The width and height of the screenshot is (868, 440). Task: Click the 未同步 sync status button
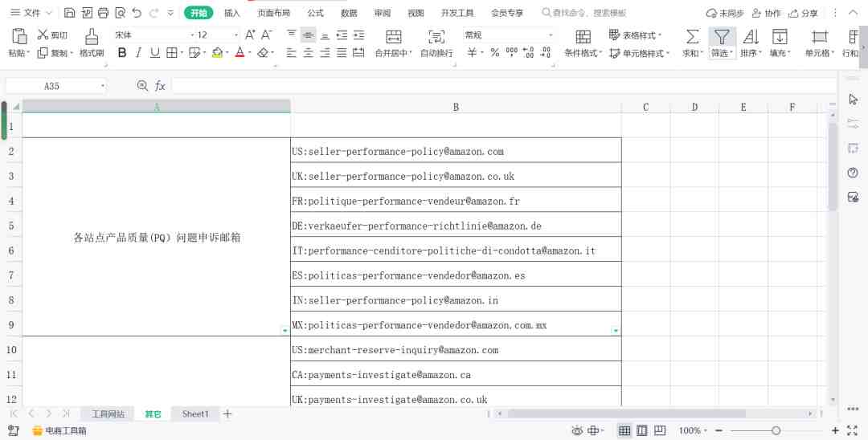pos(725,13)
